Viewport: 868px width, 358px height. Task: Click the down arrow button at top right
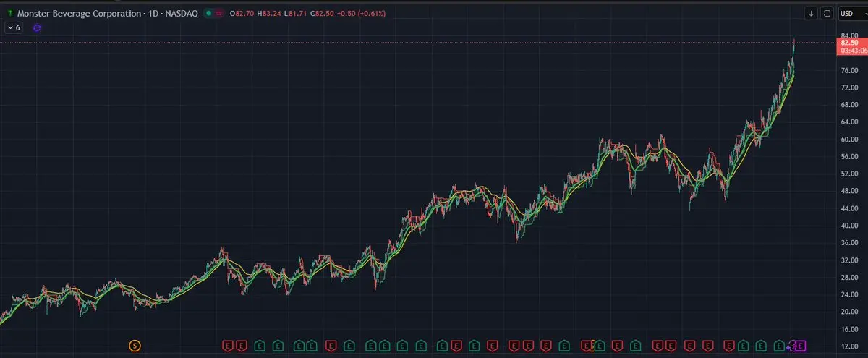[x=811, y=13]
